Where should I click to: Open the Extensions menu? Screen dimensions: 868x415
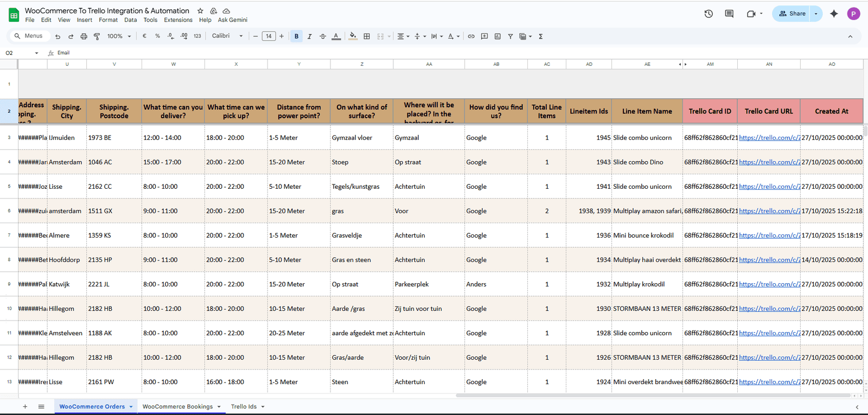(x=178, y=20)
